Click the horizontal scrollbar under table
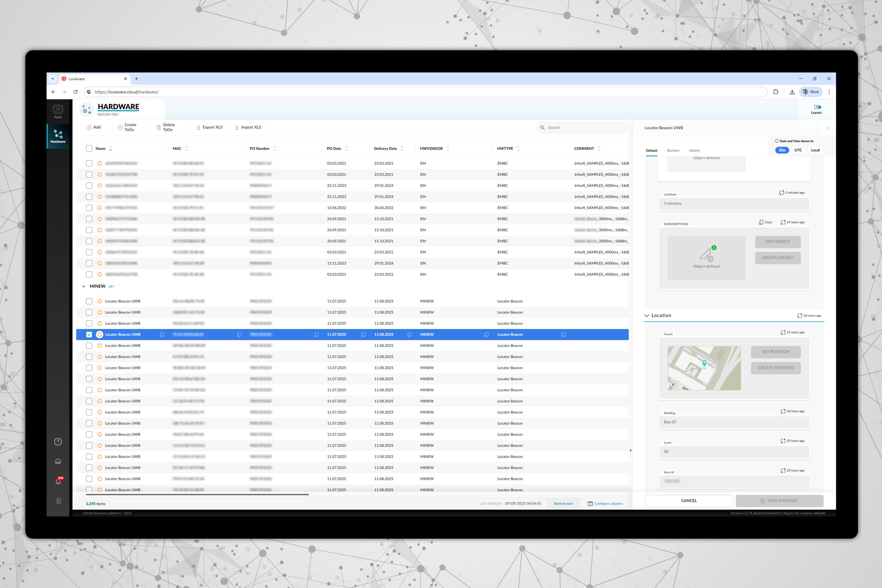The width and height of the screenshot is (882, 588). 197,495
